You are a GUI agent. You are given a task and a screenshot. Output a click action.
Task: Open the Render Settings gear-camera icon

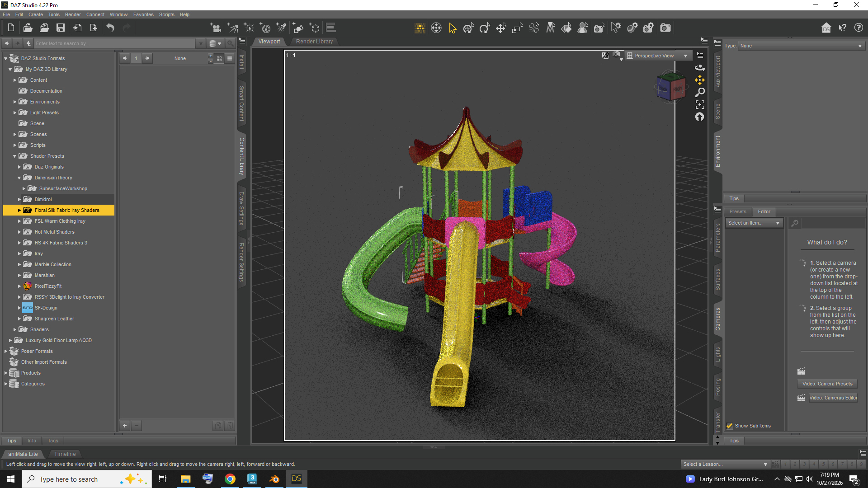649,28
